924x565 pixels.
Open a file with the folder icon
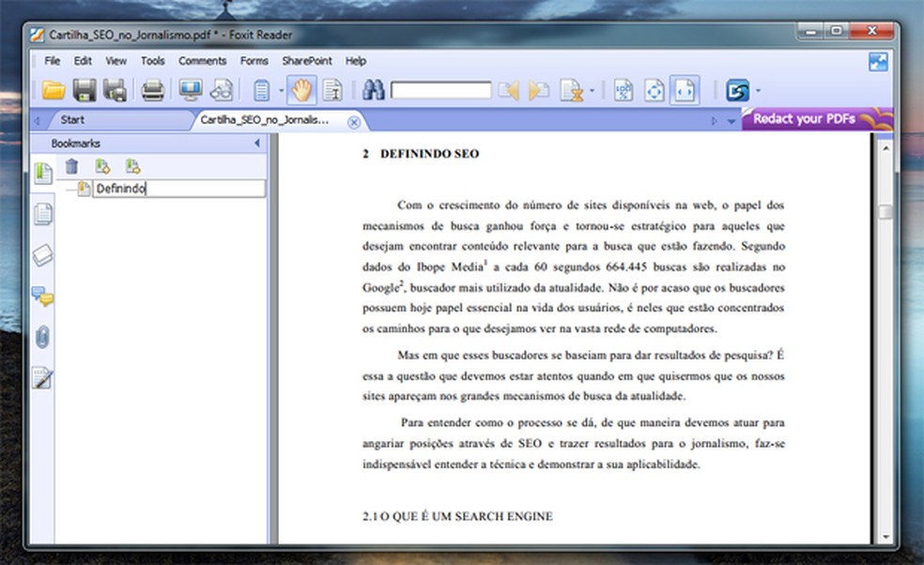(54, 90)
